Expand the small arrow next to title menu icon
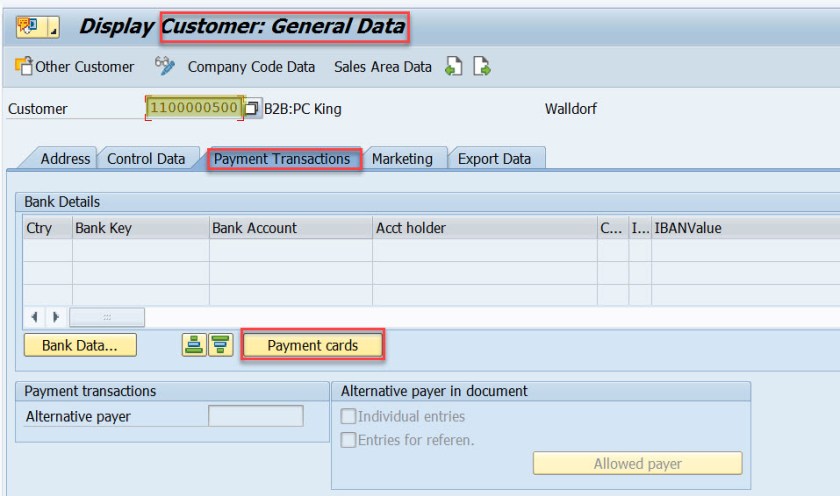Viewport: 840px width, 496px height. [54, 27]
